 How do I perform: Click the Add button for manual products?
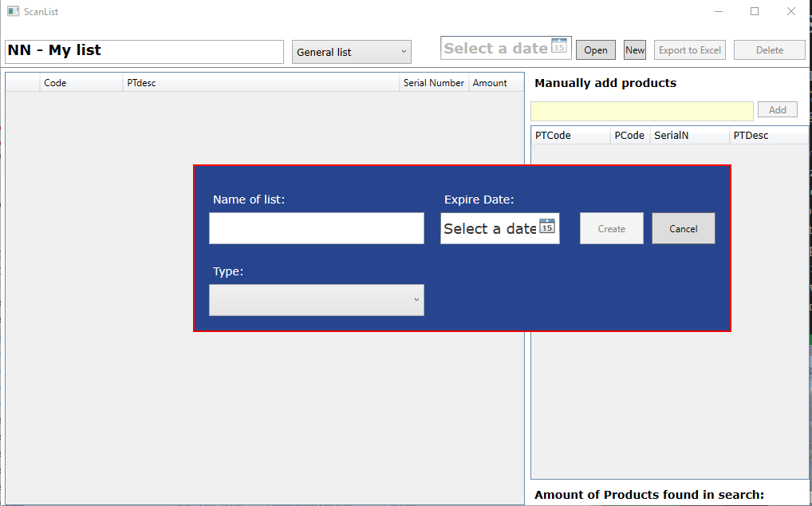(x=777, y=110)
